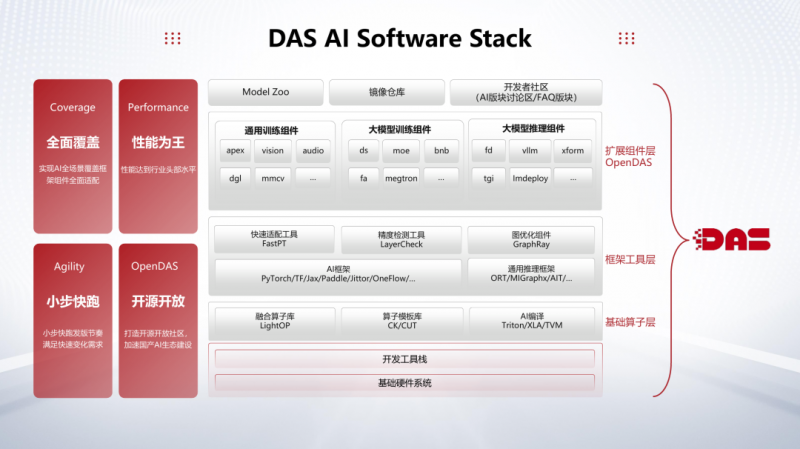Image resolution: width=800 pixels, height=449 pixels.
Task: Select the 基础硬件系统 bar
Action: pos(404,382)
